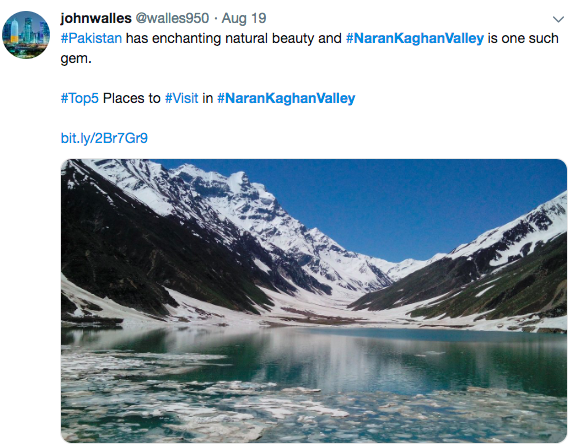Expand the tweet options chevron menu
Image resolution: width=570 pixels, height=445 pixels.
[558, 19]
